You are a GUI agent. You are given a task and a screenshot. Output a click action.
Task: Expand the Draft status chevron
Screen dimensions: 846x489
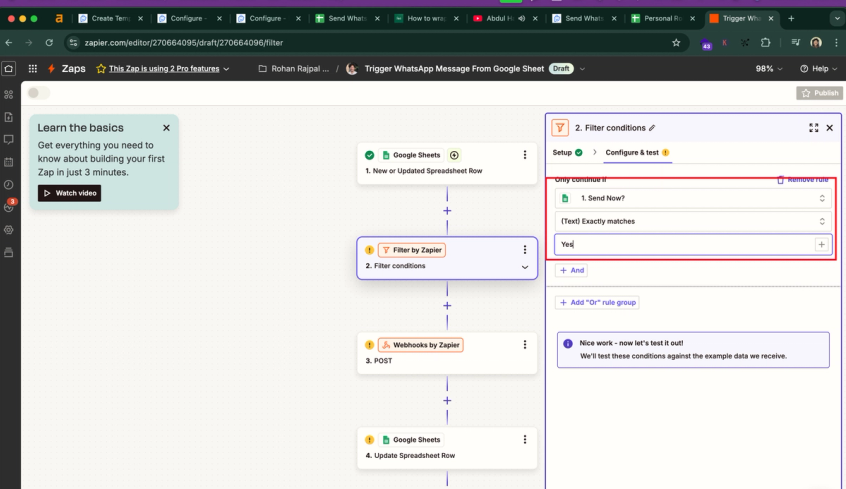click(582, 69)
